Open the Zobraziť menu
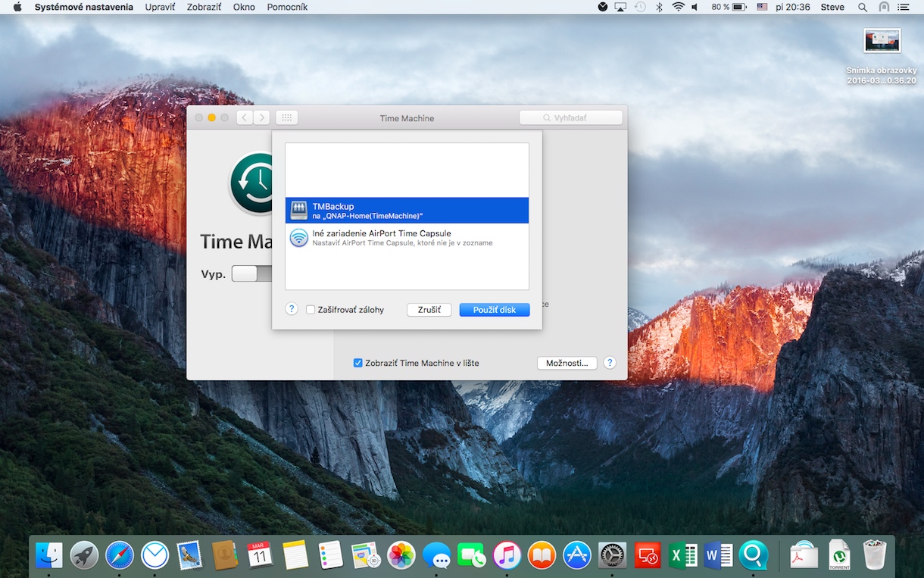 point(204,7)
